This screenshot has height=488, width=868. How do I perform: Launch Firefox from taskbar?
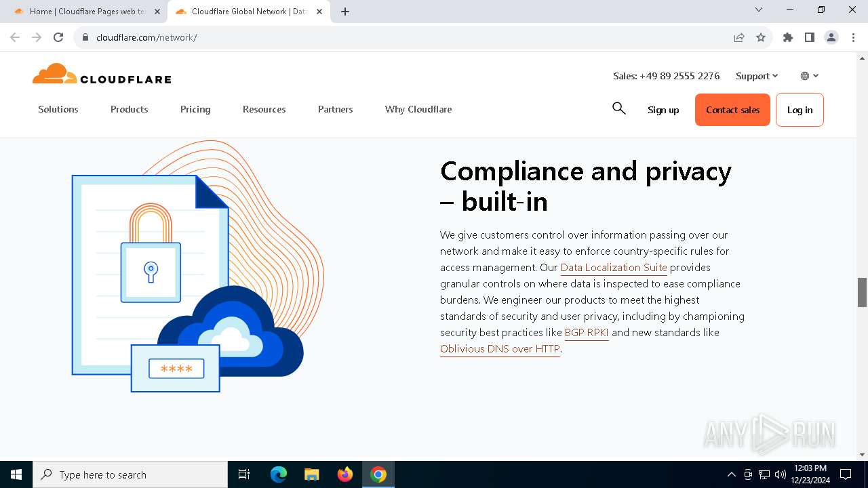click(345, 474)
